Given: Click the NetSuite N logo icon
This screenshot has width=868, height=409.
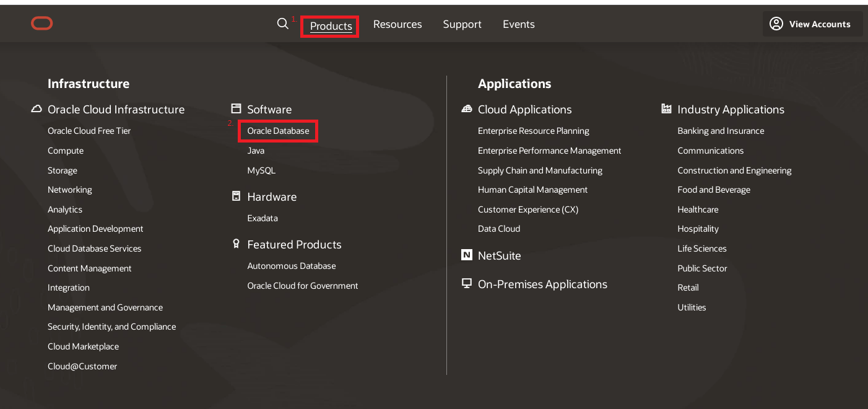Looking at the screenshot, I should [x=467, y=255].
